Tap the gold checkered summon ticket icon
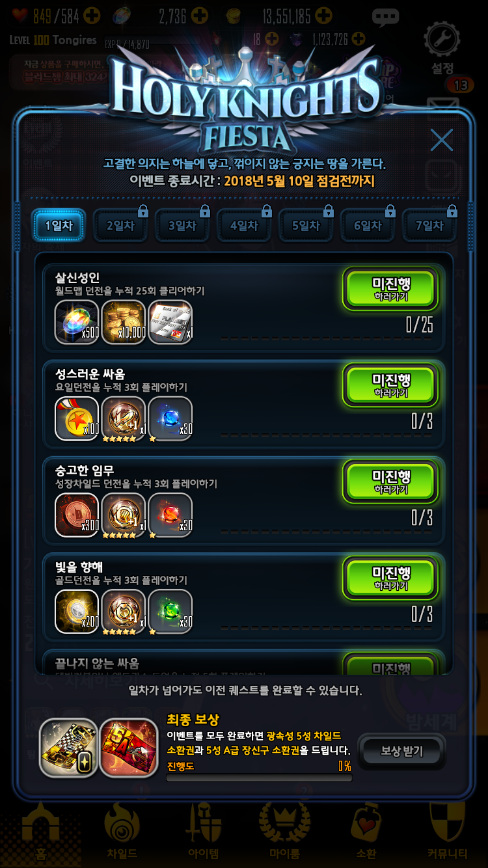The image size is (488, 868). (68, 748)
